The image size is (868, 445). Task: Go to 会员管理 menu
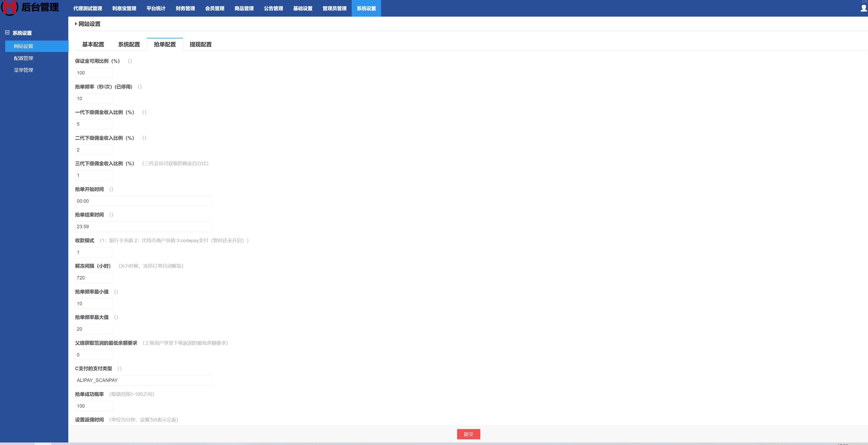point(214,8)
